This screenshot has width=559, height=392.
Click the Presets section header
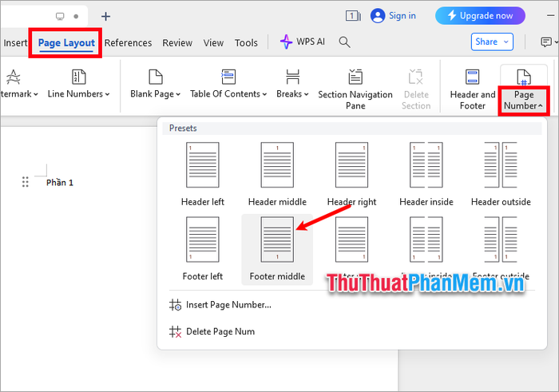[x=352, y=129]
